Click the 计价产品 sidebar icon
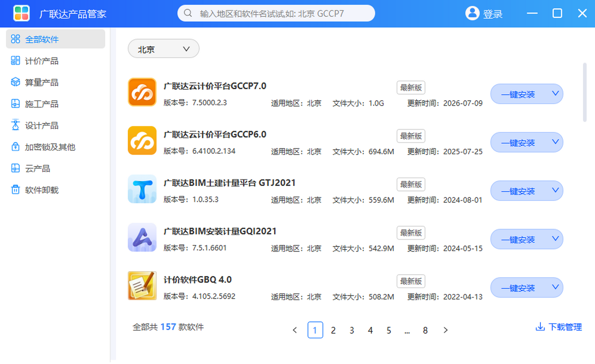The height and width of the screenshot is (364, 595). click(15, 61)
